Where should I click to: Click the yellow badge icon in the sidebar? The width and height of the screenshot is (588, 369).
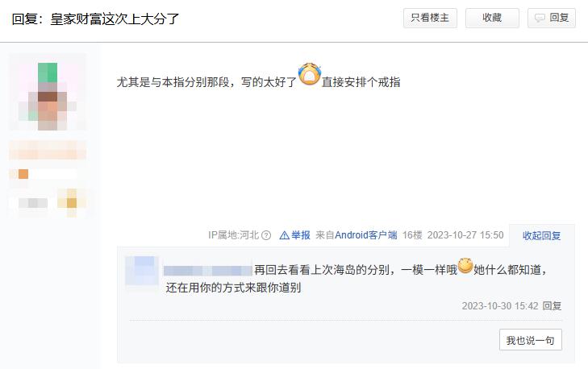coord(72,203)
